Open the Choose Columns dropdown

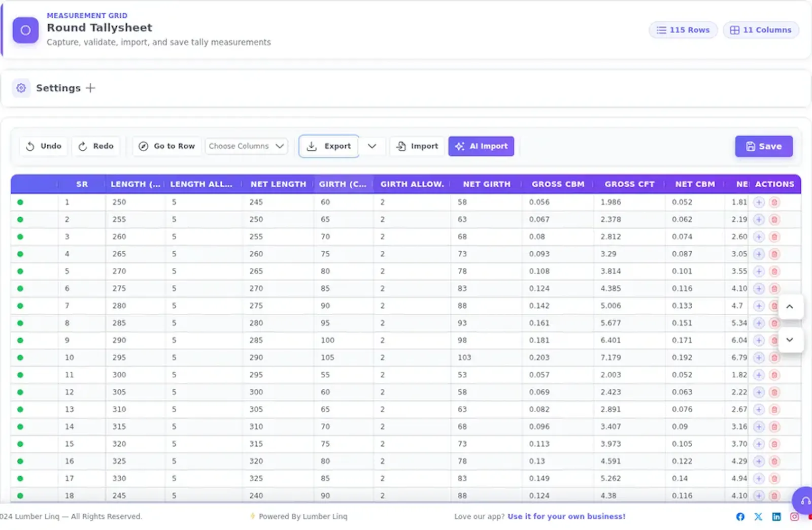pos(246,146)
